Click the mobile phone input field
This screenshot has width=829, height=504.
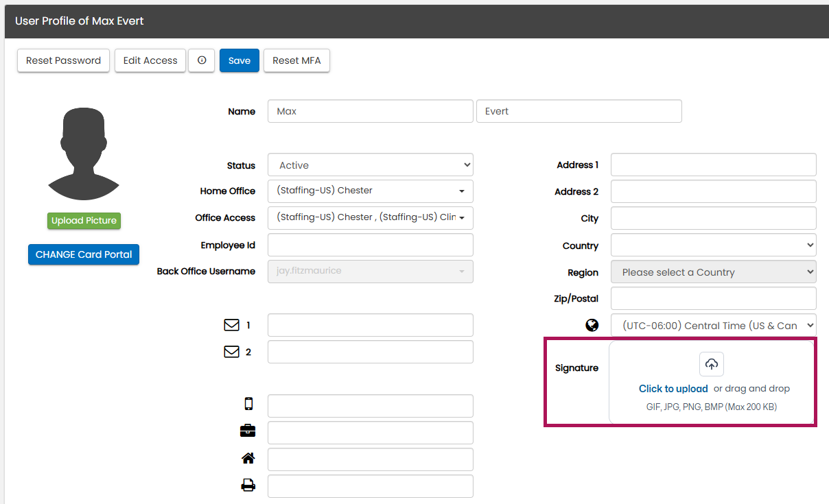371,406
